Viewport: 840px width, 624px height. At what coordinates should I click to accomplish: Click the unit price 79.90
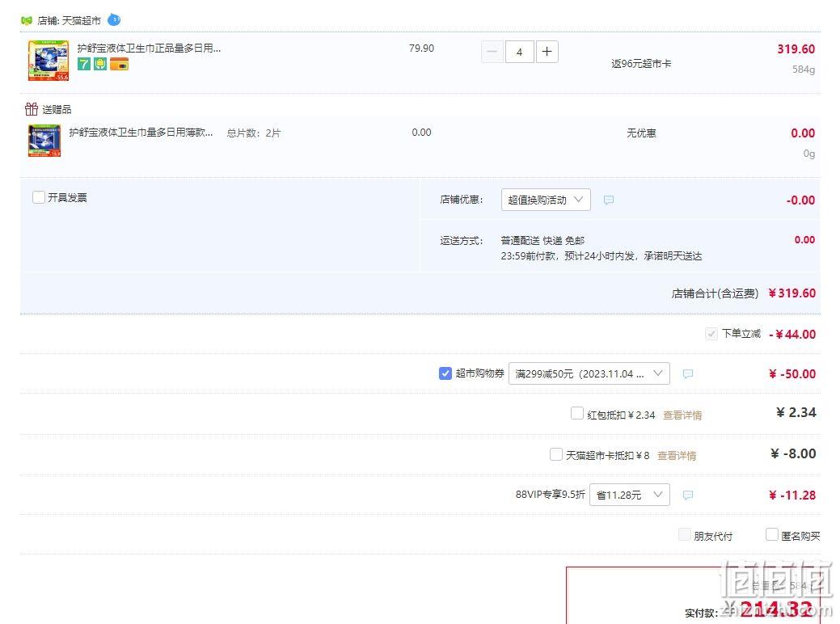pyautogui.click(x=421, y=48)
